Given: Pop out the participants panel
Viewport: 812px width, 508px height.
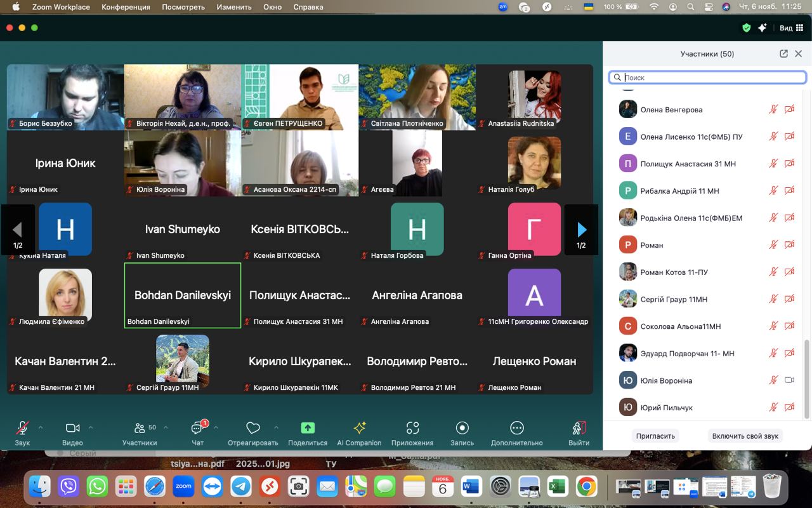Looking at the screenshot, I should [783, 54].
